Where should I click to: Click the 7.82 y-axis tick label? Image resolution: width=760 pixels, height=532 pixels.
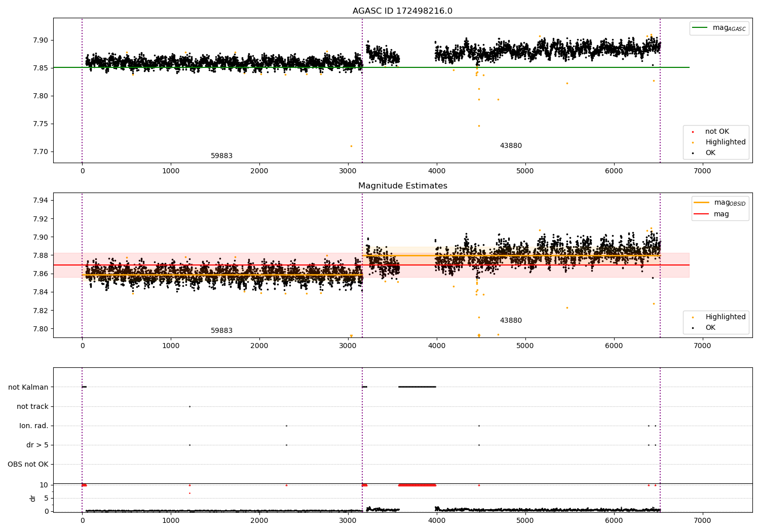(x=41, y=311)
